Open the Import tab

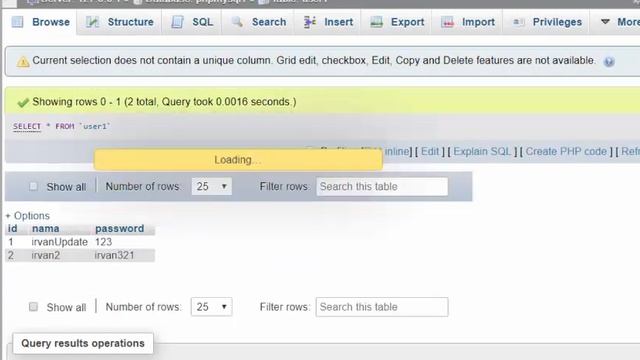pos(468,22)
